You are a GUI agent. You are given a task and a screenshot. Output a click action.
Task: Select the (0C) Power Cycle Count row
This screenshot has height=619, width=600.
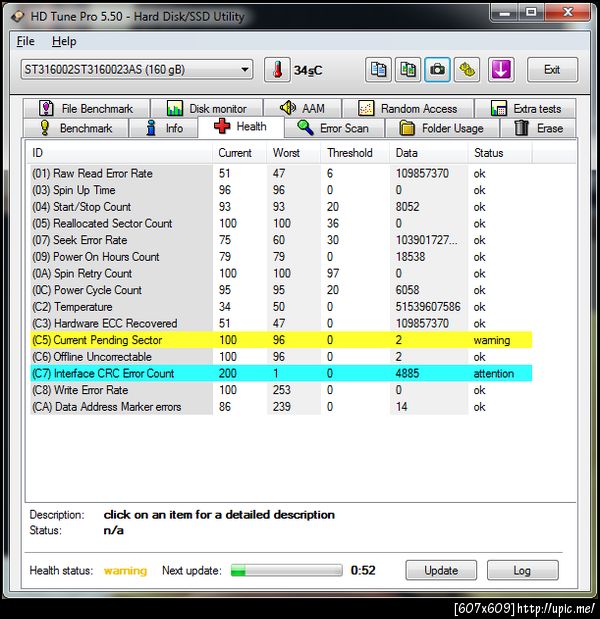(x=281, y=290)
